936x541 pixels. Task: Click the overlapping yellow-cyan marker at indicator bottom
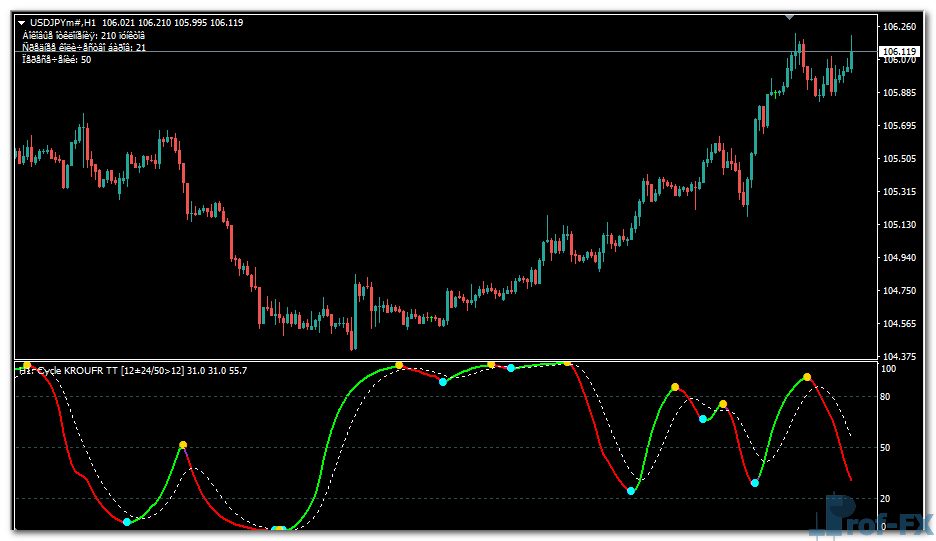coord(280,529)
